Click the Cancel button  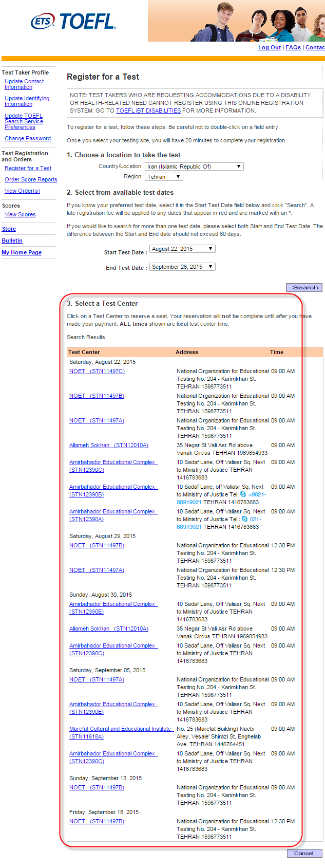tap(304, 853)
